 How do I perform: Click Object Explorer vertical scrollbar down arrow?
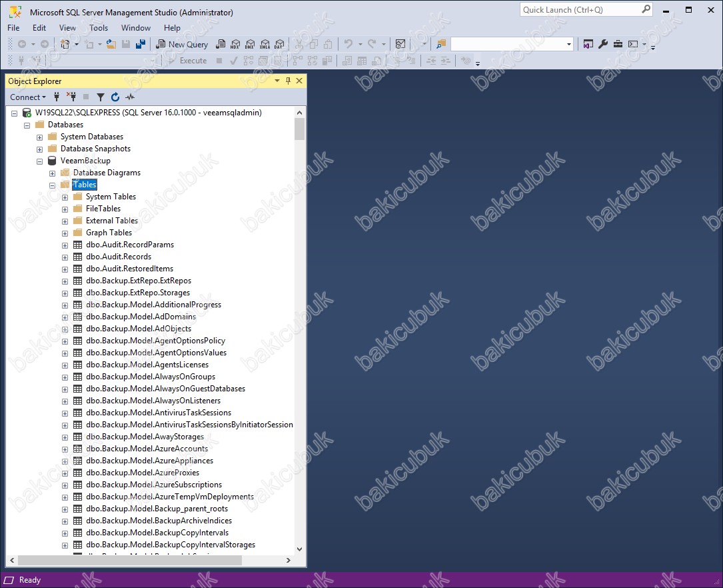click(x=300, y=549)
